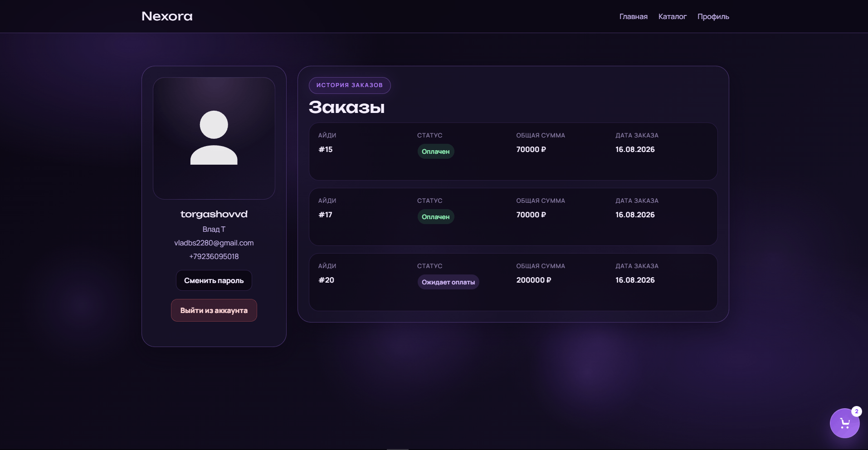Click the Сменить пароль button
The height and width of the screenshot is (450, 868).
[x=214, y=280]
